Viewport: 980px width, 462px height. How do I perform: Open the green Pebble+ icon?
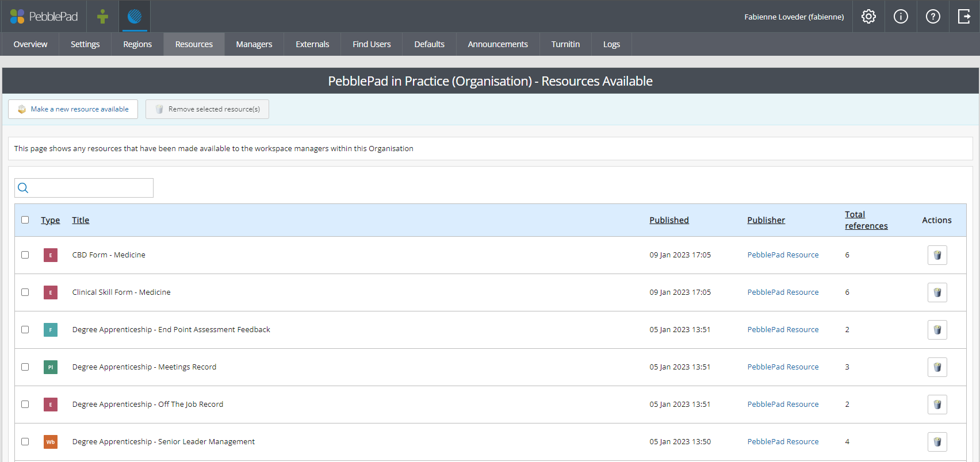[x=103, y=16]
